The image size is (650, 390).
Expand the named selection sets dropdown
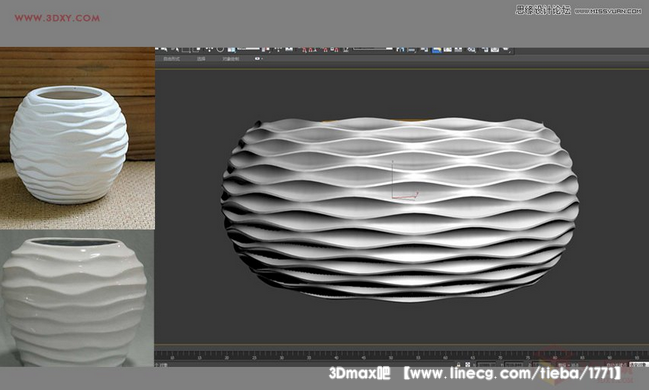[372, 48]
